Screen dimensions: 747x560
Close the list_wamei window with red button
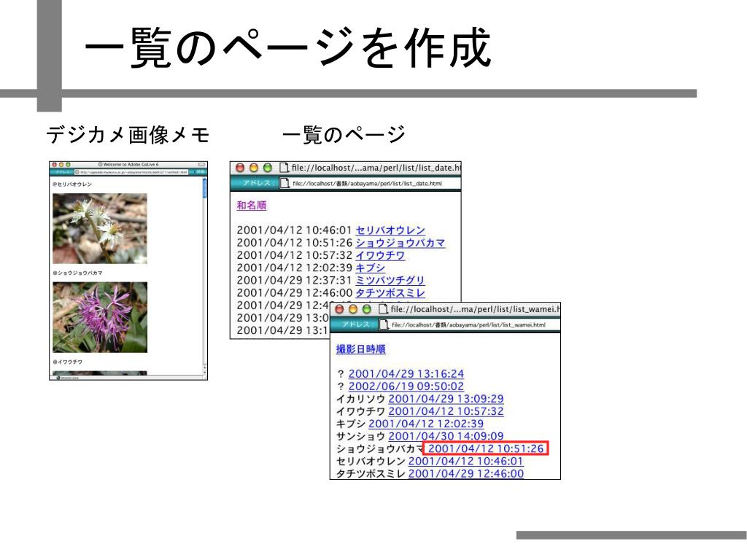tap(339, 309)
